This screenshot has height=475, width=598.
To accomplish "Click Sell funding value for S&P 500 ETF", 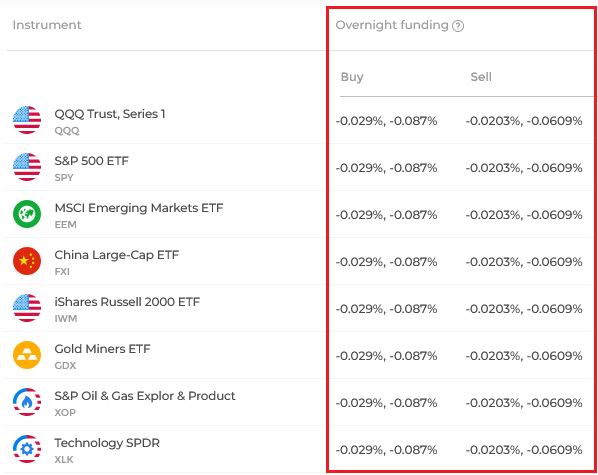I will (x=524, y=168).
